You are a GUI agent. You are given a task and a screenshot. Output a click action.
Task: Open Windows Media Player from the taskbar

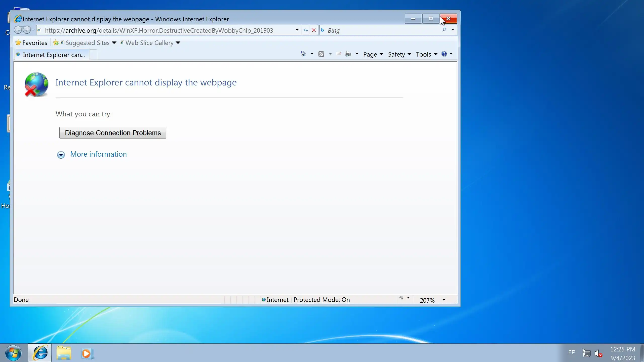click(x=87, y=353)
